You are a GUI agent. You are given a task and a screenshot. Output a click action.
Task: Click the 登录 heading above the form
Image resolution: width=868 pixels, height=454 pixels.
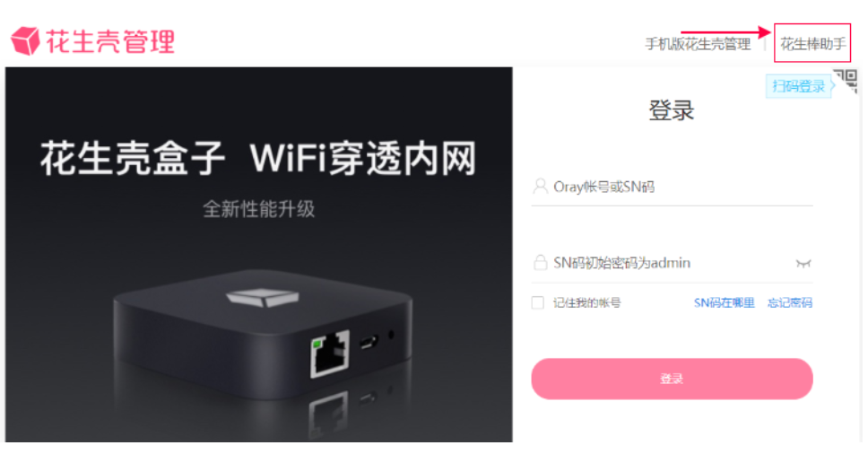(672, 110)
